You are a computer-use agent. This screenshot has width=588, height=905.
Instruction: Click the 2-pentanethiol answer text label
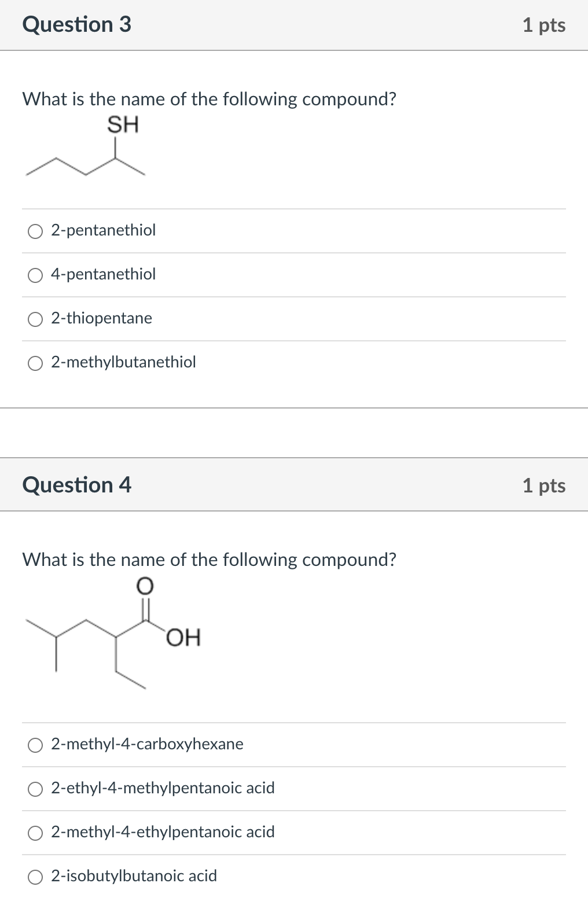point(103,230)
